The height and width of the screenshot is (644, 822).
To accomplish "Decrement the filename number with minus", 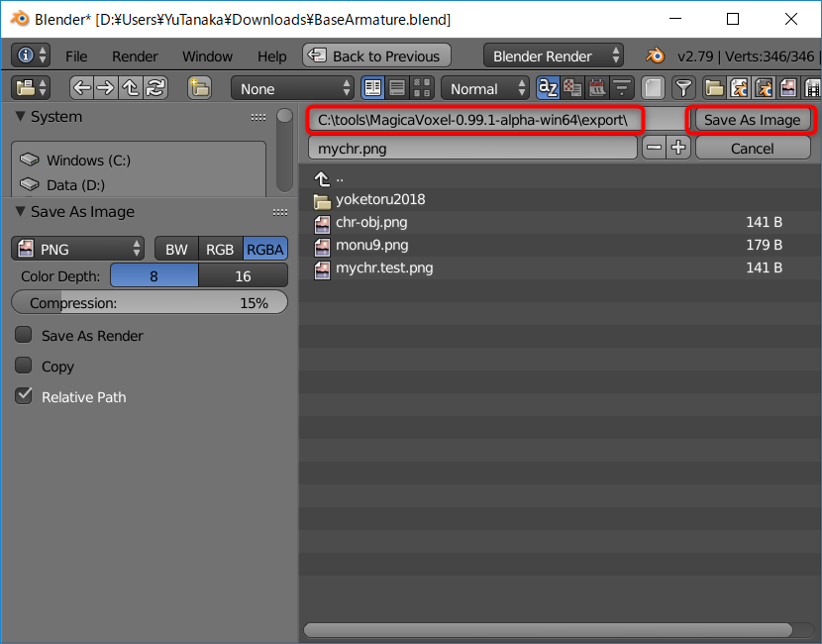I will click(x=655, y=149).
